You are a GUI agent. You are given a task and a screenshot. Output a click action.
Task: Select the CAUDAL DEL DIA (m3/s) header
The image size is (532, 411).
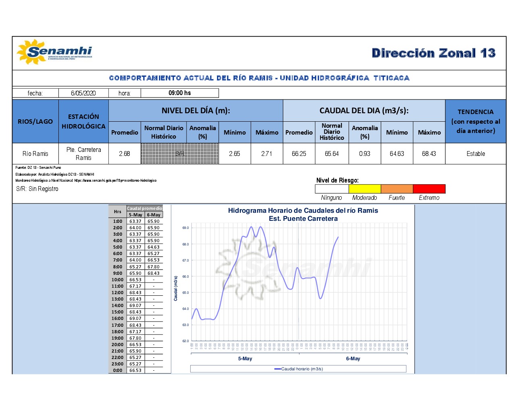(x=364, y=111)
